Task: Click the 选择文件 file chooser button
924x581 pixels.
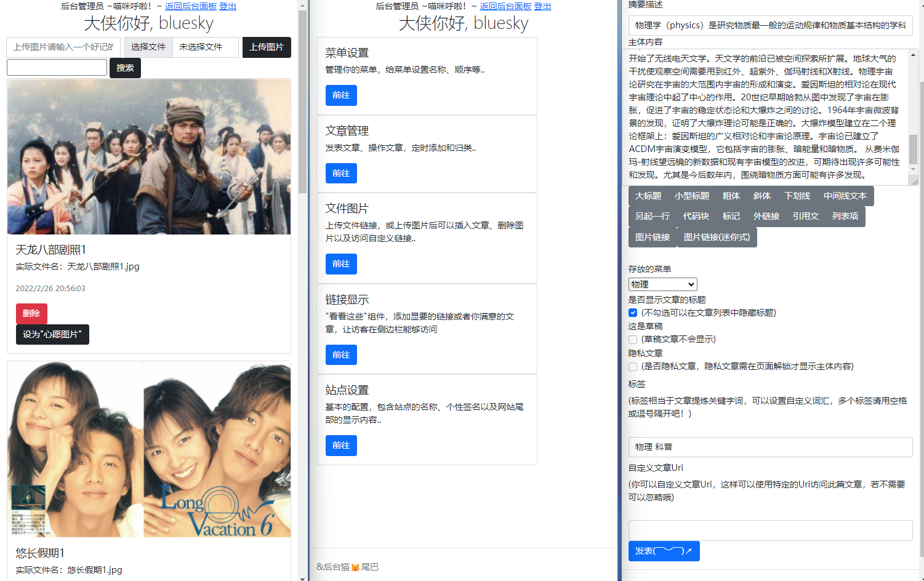Action: click(x=148, y=47)
